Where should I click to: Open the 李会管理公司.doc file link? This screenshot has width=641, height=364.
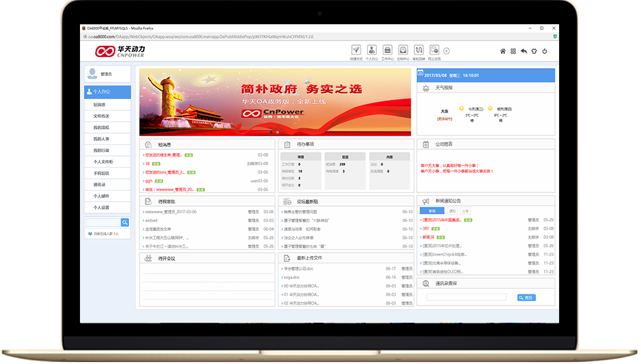(298, 269)
